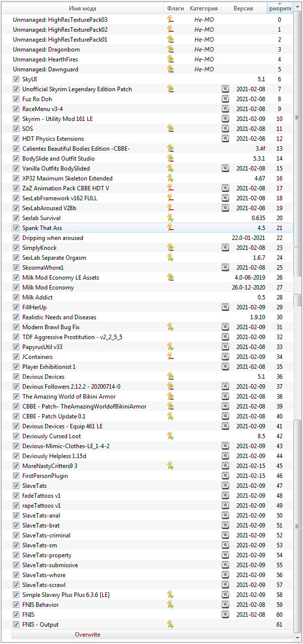The height and width of the screenshot is (644, 303).
Task: Click the conflict flag for Unofficial Skyrim Legendary Edition Patch
Action: click(171, 89)
